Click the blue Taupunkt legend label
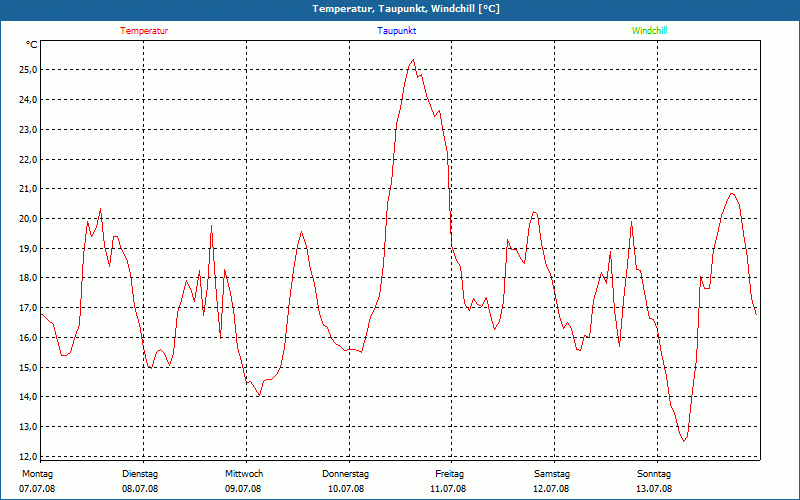Screen dimensions: 800x500 [x=396, y=31]
